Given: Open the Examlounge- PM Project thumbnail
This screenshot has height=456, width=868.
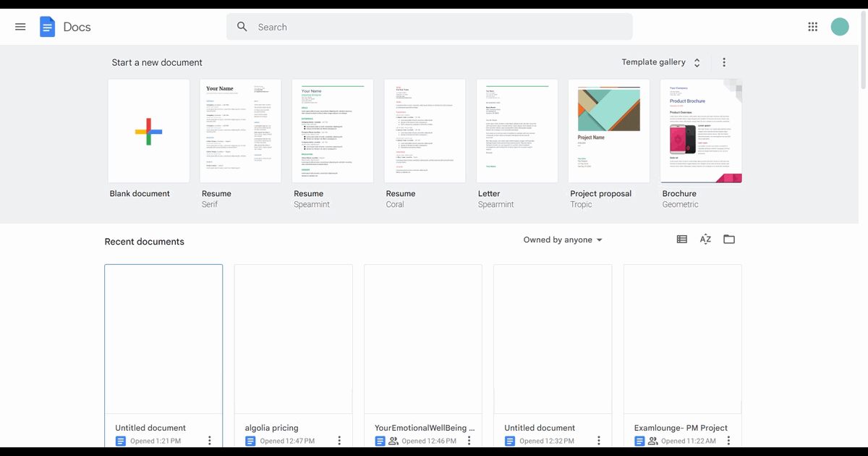Looking at the screenshot, I should (x=683, y=339).
